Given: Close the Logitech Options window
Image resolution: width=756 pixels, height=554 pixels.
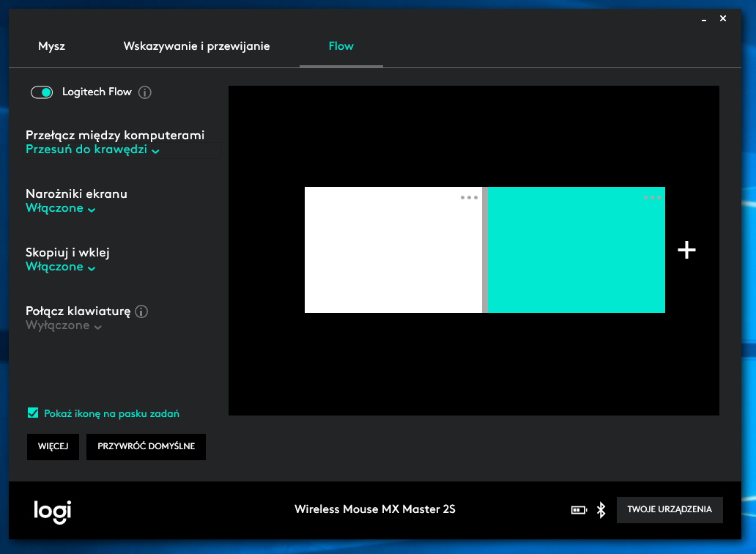Looking at the screenshot, I should 723,18.
